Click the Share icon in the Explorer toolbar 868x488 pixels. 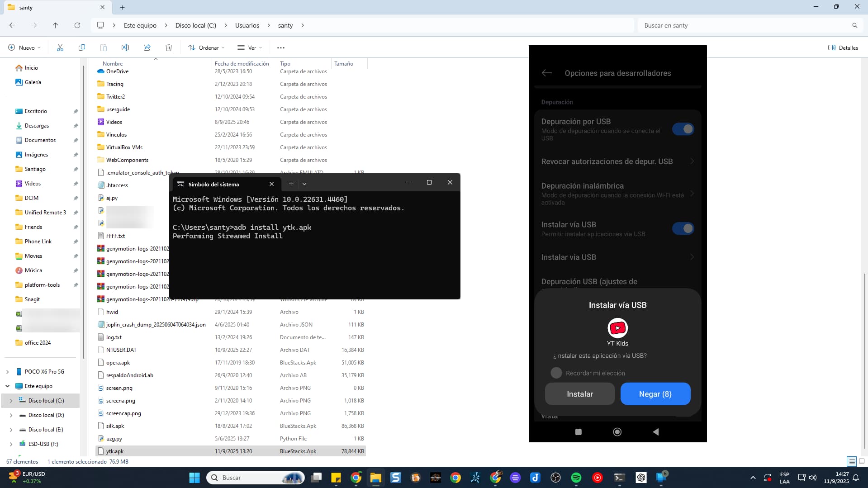tap(147, 47)
